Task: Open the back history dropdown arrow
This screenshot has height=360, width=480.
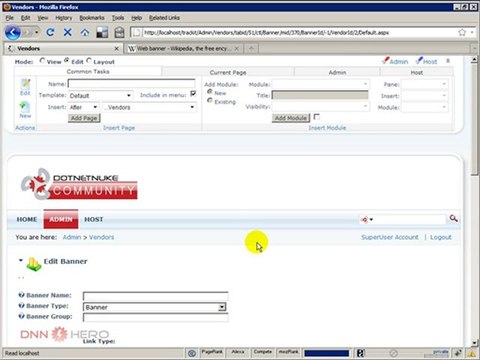Action: point(36,32)
